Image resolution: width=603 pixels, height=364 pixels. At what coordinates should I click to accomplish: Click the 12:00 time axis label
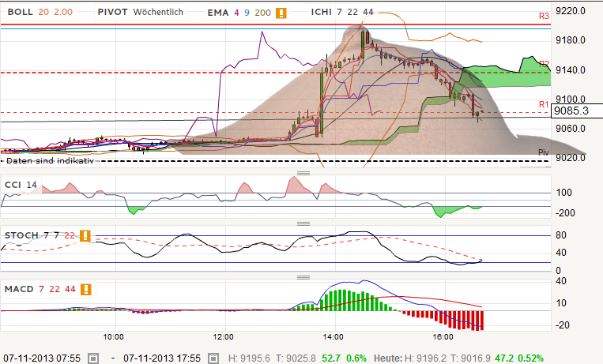pos(224,337)
